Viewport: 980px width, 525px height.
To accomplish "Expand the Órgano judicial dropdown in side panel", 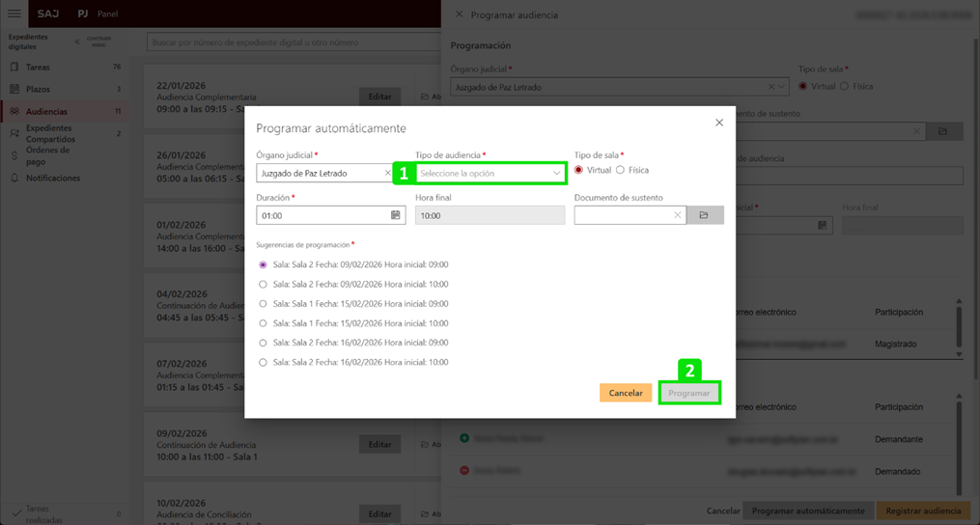I will coord(781,87).
